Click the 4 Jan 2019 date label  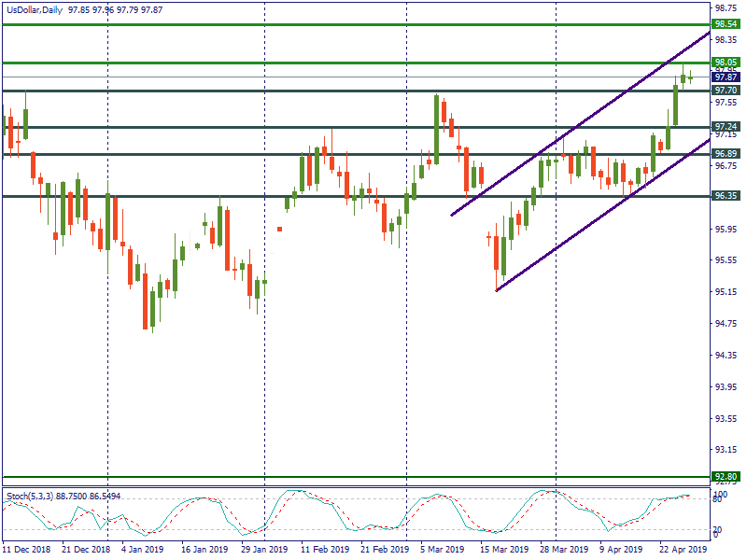pyautogui.click(x=137, y=550)
